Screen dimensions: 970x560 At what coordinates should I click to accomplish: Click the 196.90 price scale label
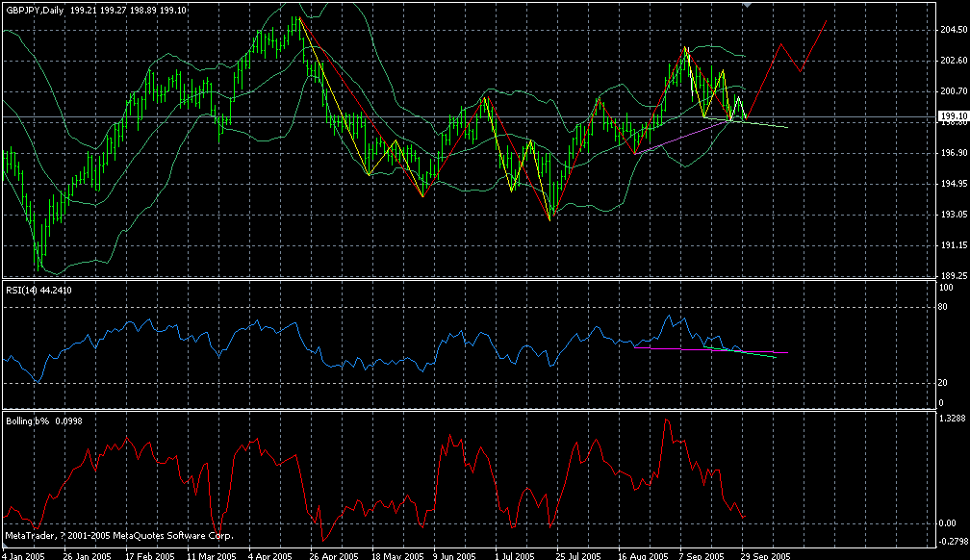pos(954,153)
